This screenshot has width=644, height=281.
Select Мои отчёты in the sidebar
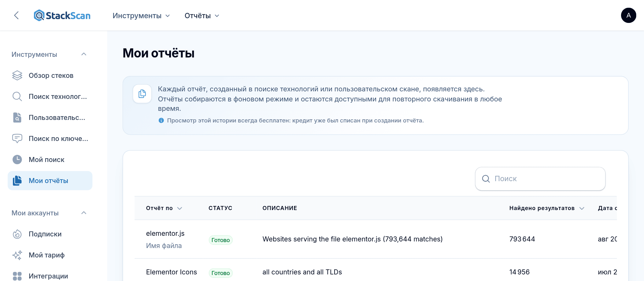point(50,181)
